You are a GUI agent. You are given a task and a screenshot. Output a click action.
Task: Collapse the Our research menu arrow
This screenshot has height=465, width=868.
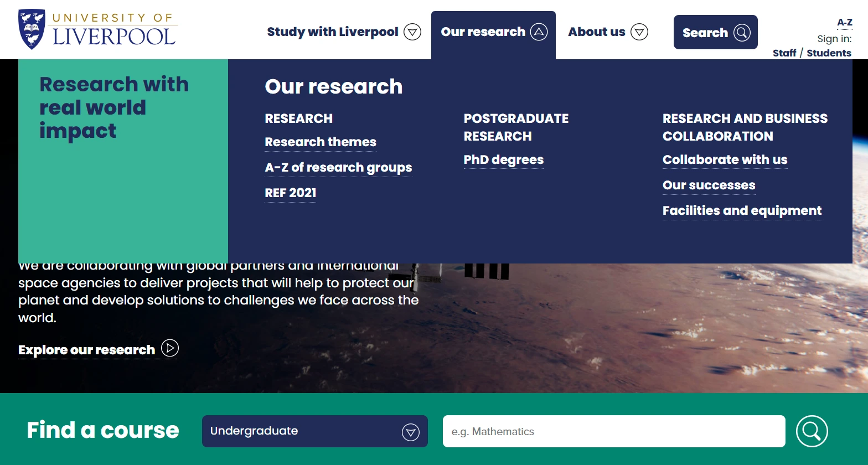(x=539, y=32)
